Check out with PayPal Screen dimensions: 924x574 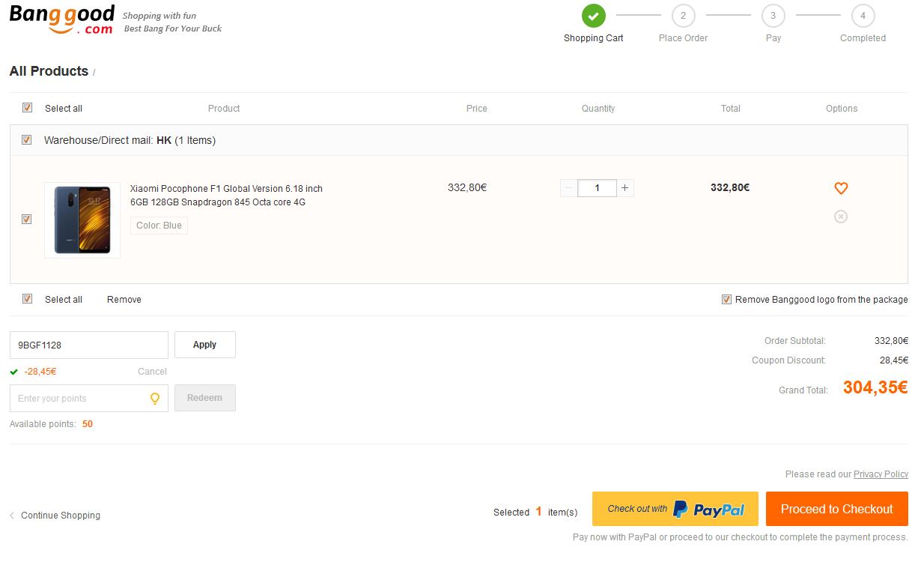coord(675,509)
